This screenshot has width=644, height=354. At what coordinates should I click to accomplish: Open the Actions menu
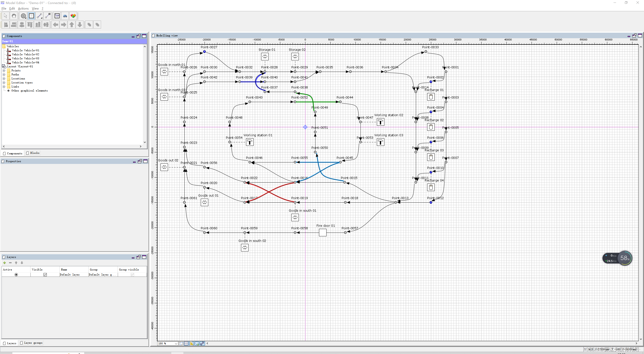[23, 9]
